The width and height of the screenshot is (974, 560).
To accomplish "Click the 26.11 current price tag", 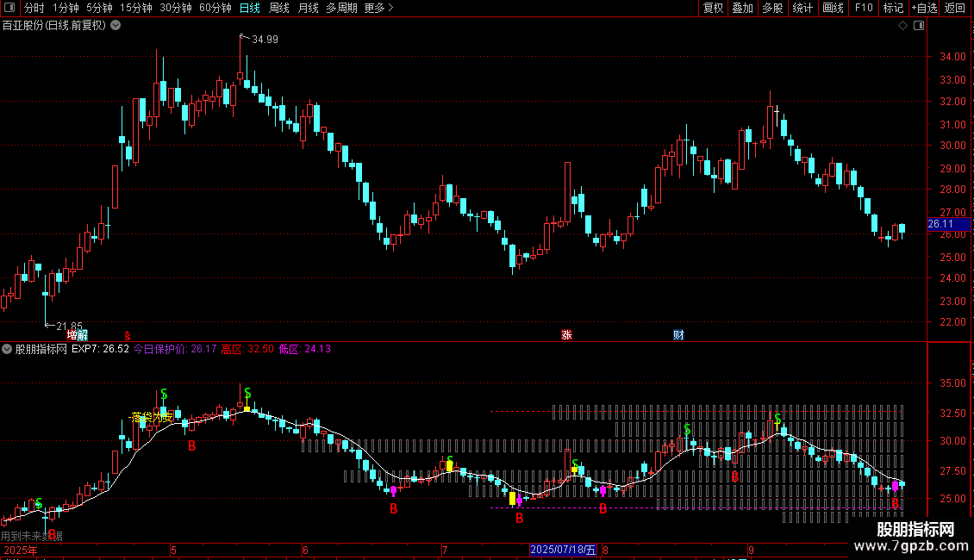I will click(x=948, y=224).
